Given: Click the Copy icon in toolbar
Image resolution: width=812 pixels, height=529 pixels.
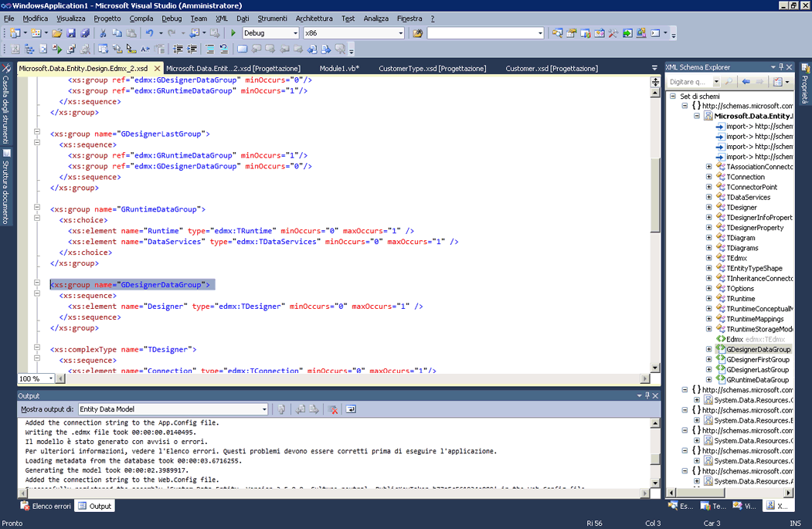Looking at the screenshot, I should pyautogui.click(x=117, y=33).
